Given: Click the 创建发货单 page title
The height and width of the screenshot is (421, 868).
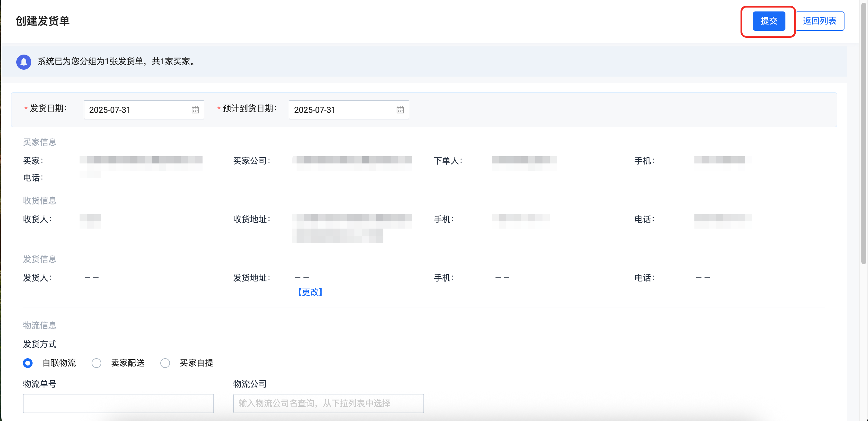Looking at the screenshot, I should 42,21.
